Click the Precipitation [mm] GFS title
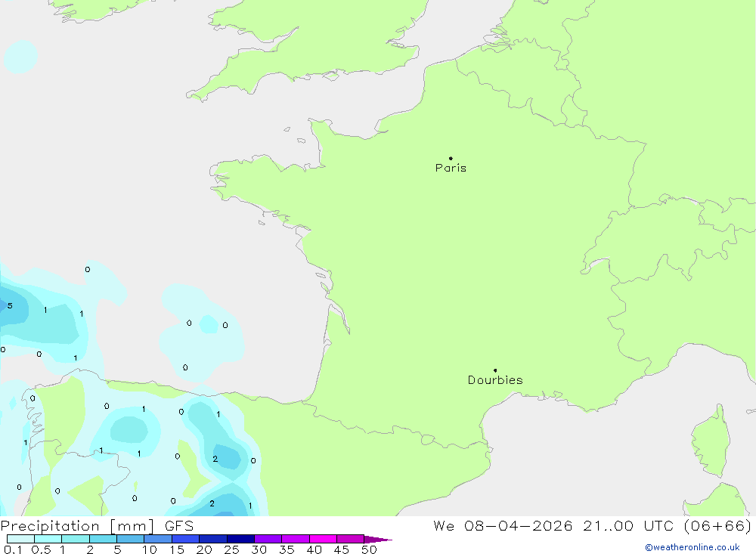The height and width of the screenshot is (554, 756). (x=97, y=525)
